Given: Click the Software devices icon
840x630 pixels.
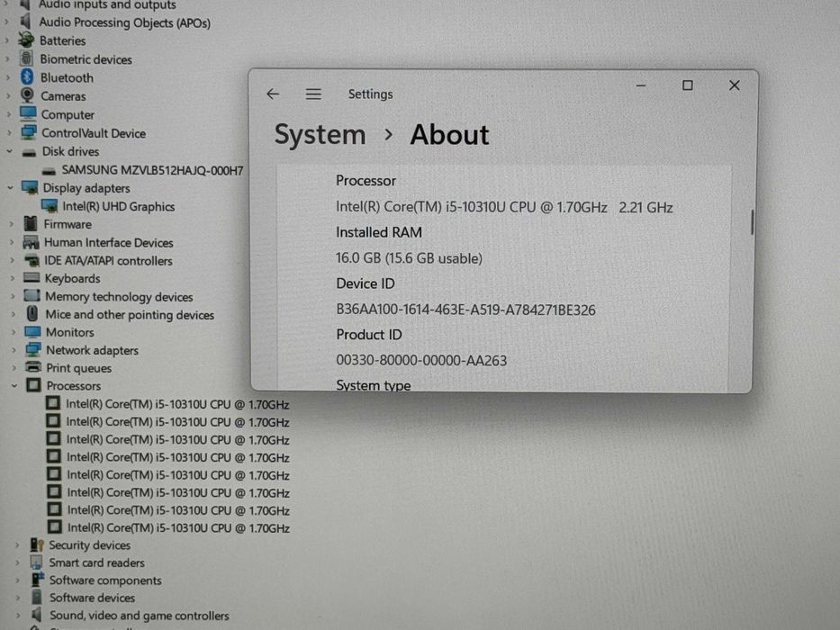Looking at the screenshot, I should point(37,597).
